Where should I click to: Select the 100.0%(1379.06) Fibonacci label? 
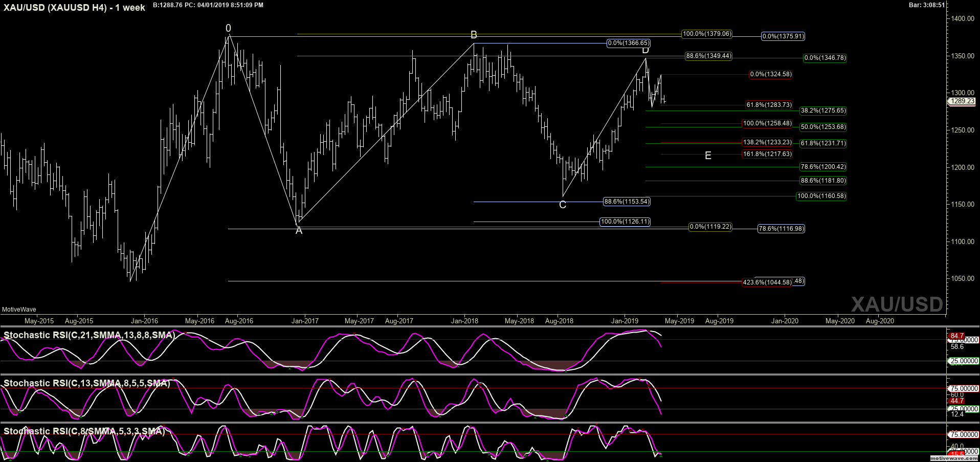[707, 34]
